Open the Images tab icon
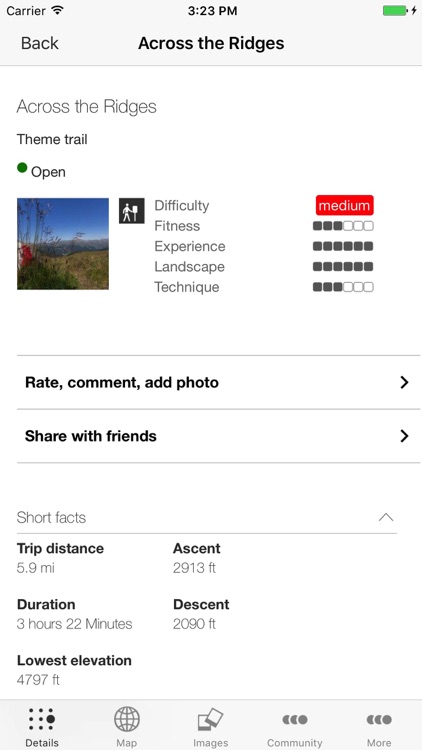Viewport: 422px width, 750px height. [x=211, y=720]
